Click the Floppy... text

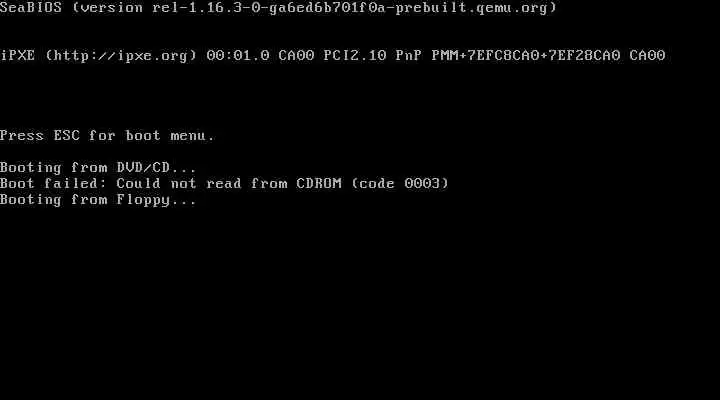(x=157, y=200)
